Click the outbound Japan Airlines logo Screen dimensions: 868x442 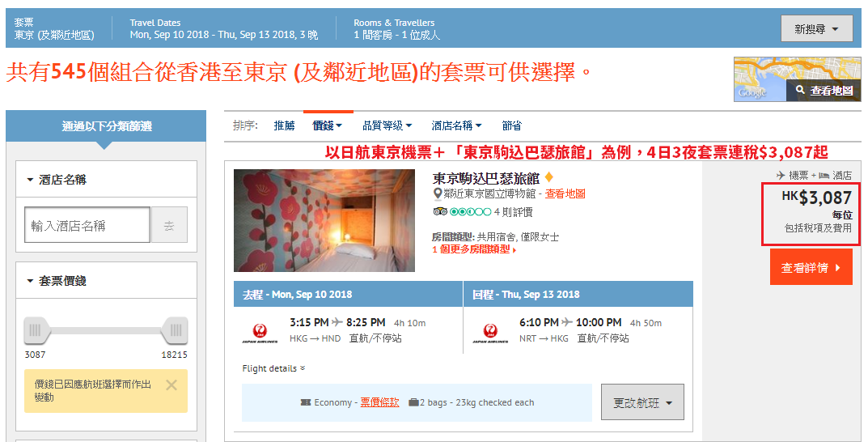pyautogui.click(x=260, y=333)
